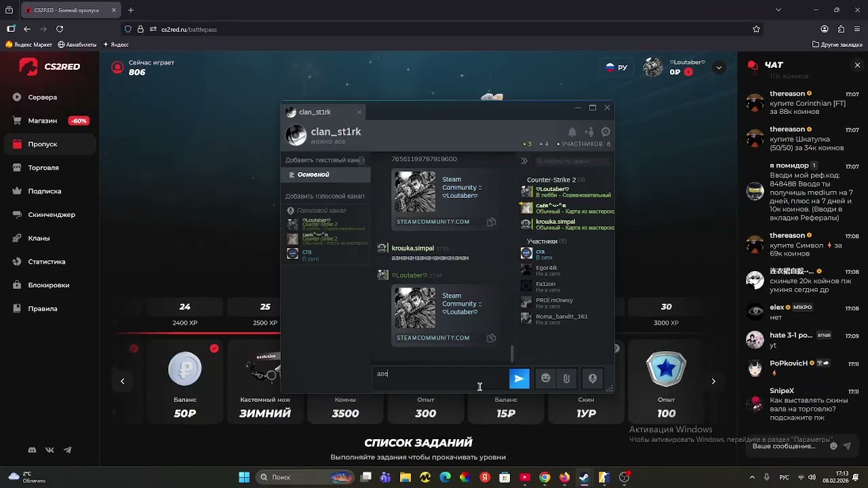Open Подписка page

[44, 191]
